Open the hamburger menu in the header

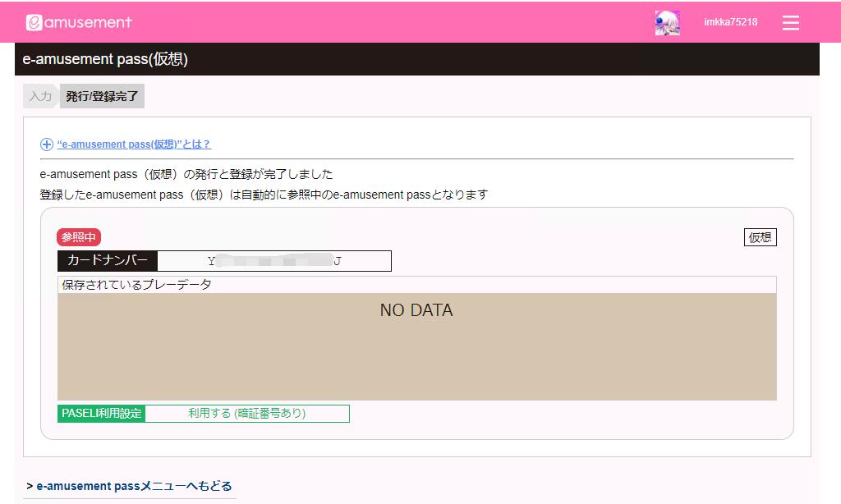[x=790, y=23]
